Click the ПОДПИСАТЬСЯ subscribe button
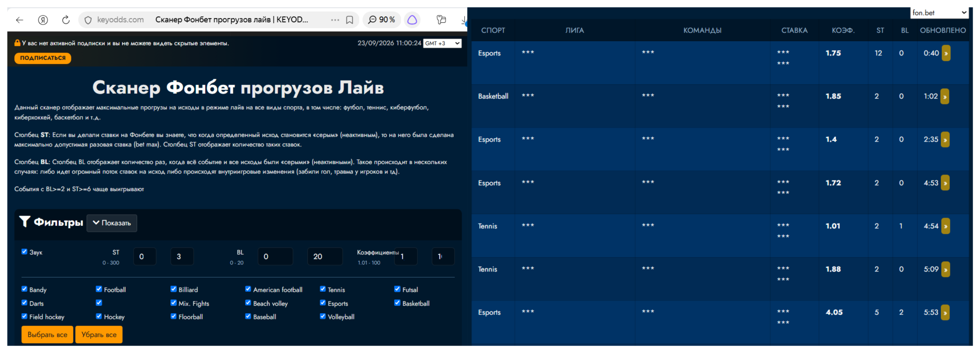The width and height of the screenshot is (980, 353). coord(43,58)
